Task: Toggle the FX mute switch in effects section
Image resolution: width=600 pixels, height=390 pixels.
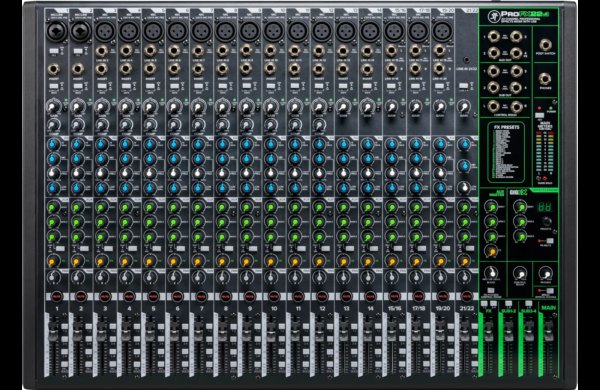Action: (550, 241)
